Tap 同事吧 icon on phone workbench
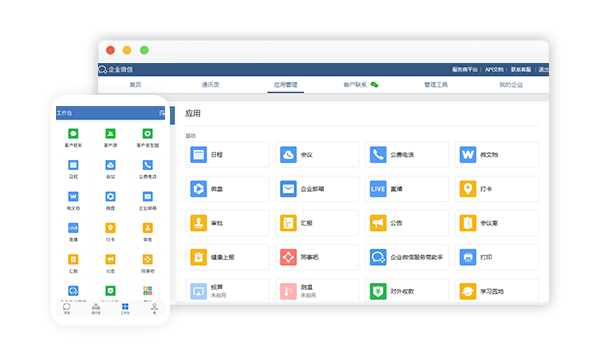This screenshot has height=360, width=600. (148, 259)
